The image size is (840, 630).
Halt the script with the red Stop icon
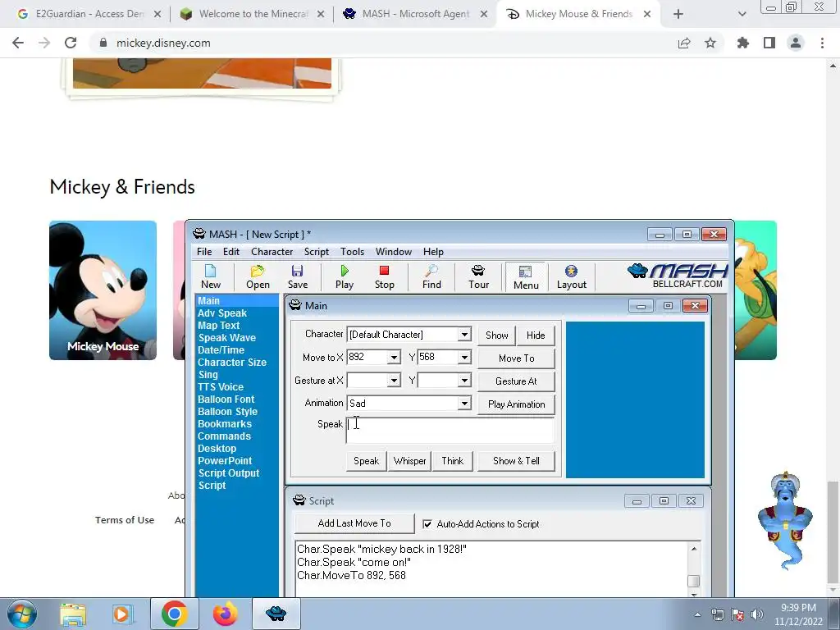(384, 276)
